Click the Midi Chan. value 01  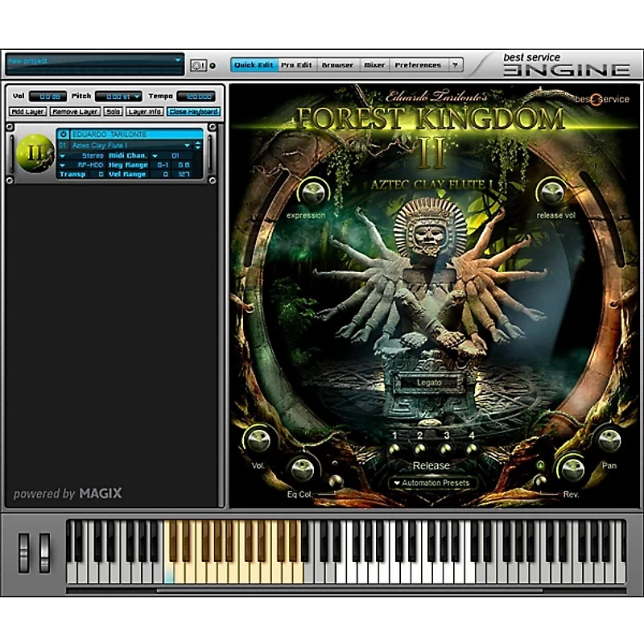tap(175, 155)
